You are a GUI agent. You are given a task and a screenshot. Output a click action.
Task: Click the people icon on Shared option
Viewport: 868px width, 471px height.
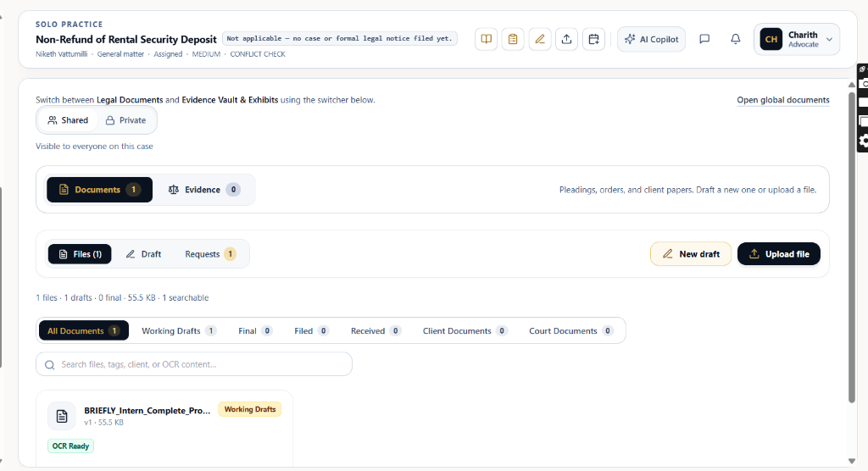pyautogui.click(x=52, y=120)
